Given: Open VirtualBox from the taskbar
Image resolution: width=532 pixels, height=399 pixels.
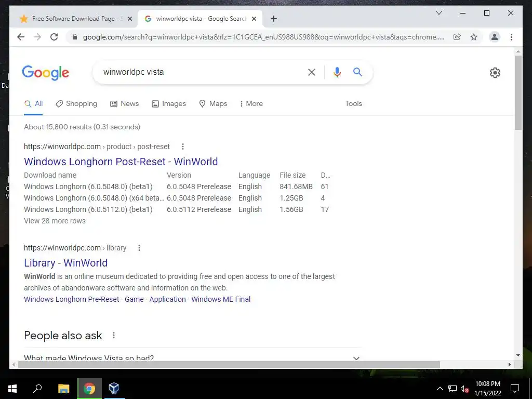Looking at the screenshot, I should [114, 388].
